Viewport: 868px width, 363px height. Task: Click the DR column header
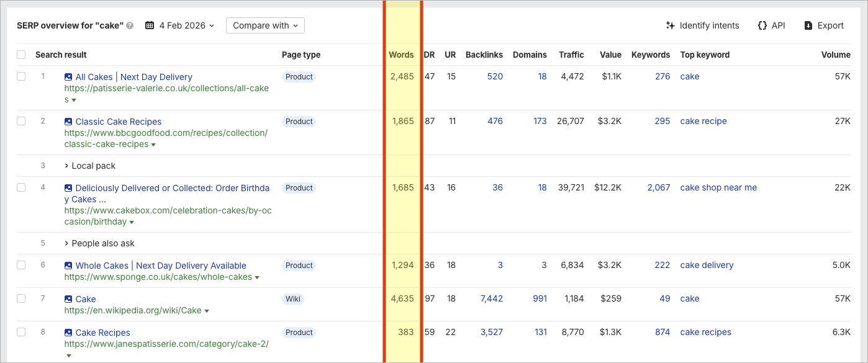pyautogui.click(x=429, y=55)
